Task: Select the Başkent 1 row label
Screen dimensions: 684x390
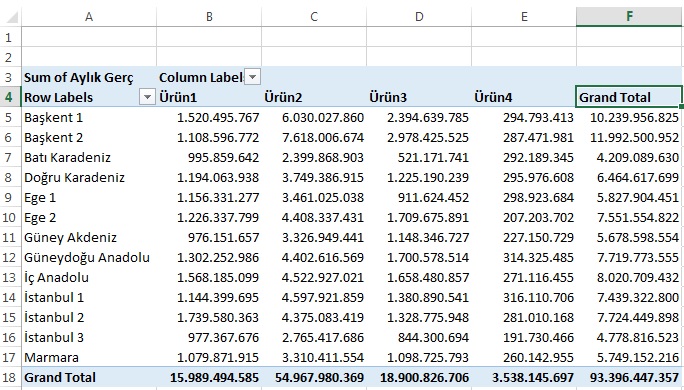Action: [89, 117]
